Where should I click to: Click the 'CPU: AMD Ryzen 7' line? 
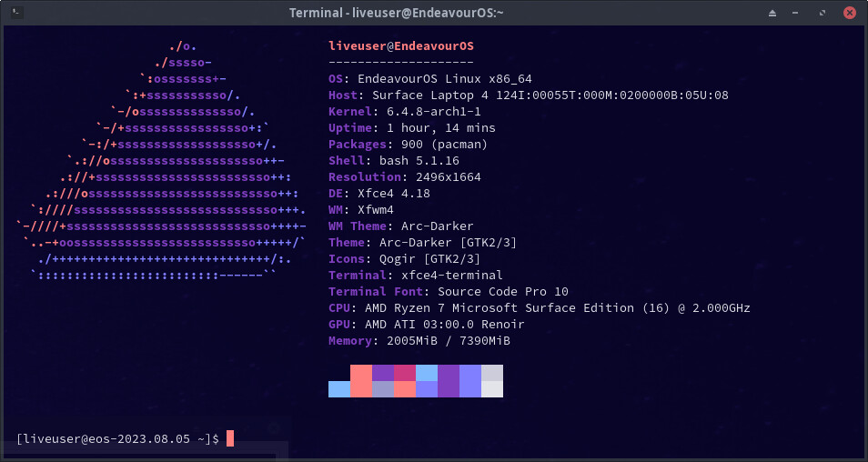point(540,307)
